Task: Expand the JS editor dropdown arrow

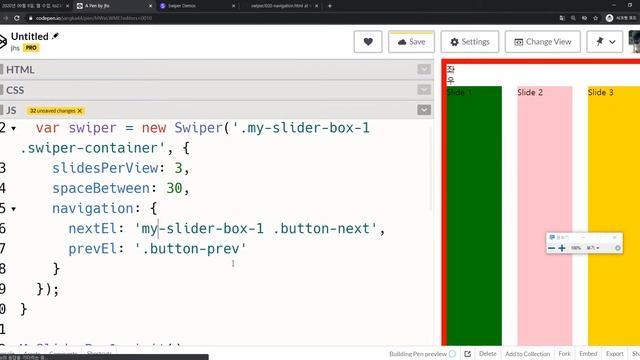Action: 424,110
